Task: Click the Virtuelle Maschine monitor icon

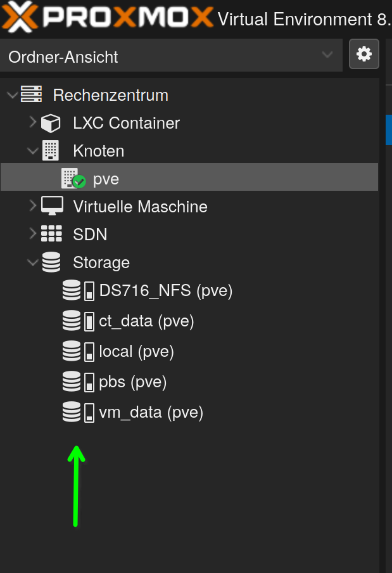Action: pos(52,206)
